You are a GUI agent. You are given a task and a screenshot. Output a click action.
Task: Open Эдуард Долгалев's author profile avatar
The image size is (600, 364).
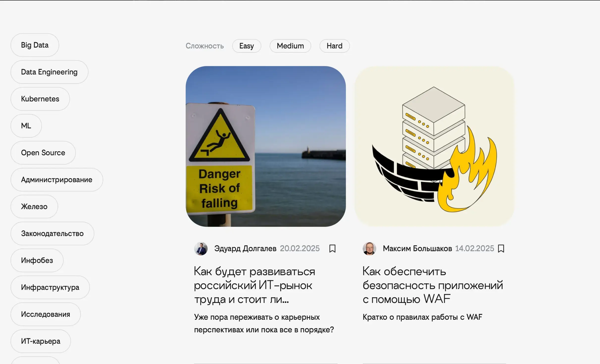coord(201,249)
